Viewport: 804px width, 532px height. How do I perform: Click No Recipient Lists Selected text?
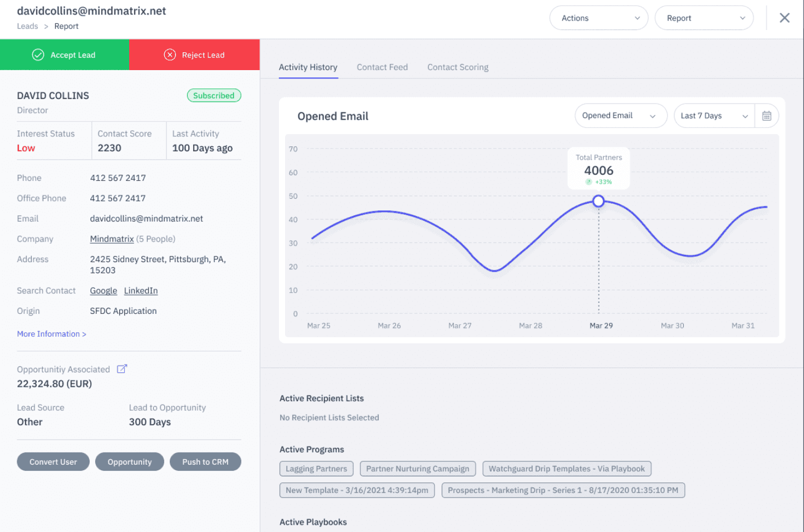[x=329, y=417]
